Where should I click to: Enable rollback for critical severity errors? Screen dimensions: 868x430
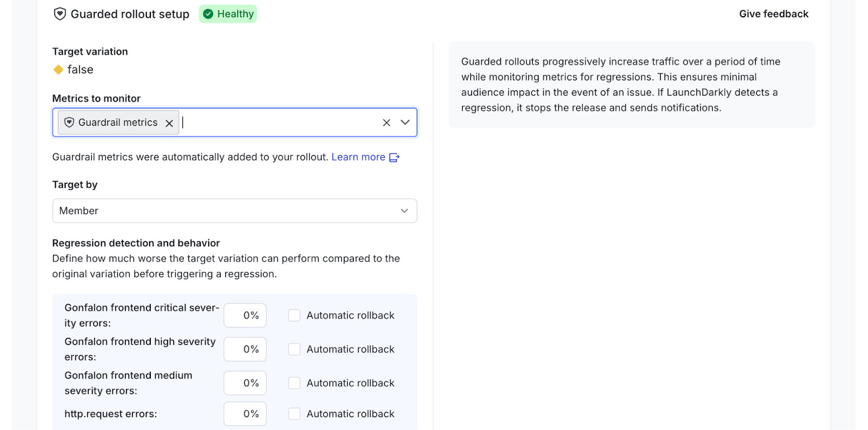(x=294, y=316)
